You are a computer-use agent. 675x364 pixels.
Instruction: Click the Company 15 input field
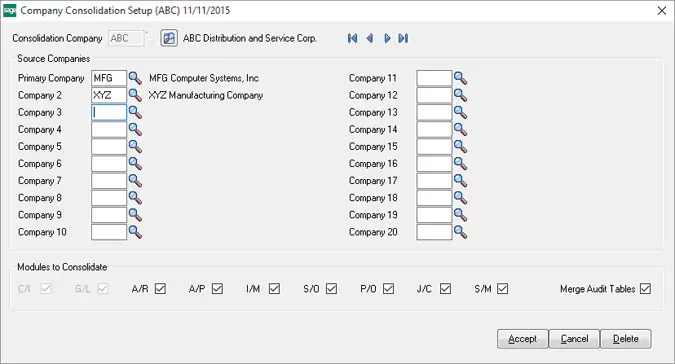[x=434, y=147]
